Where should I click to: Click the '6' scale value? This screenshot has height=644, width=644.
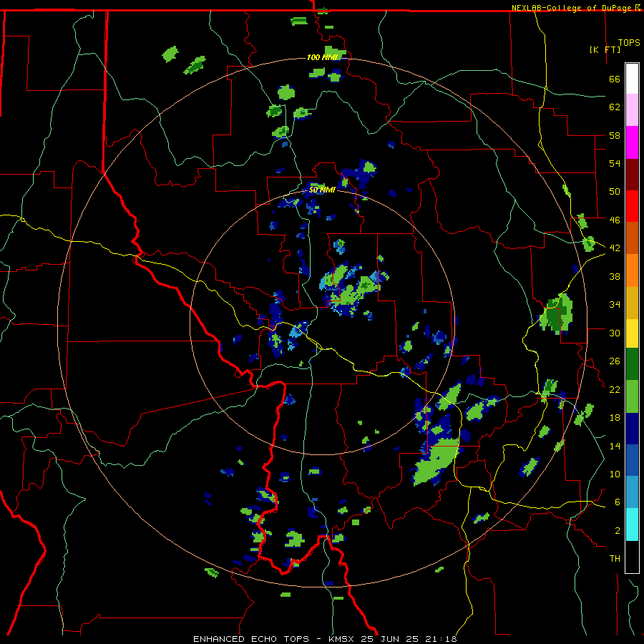point(618,502)
